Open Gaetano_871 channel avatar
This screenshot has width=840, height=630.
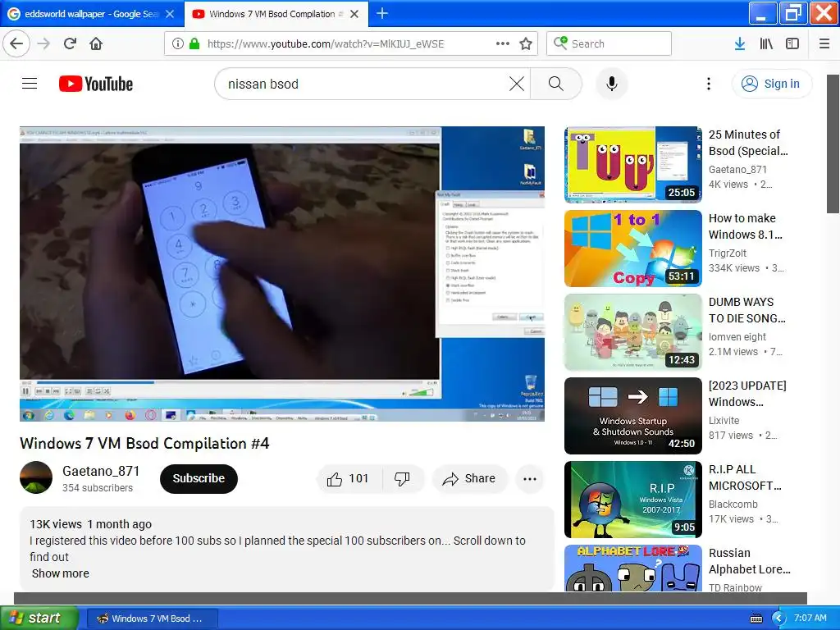(x=36, y=477)
